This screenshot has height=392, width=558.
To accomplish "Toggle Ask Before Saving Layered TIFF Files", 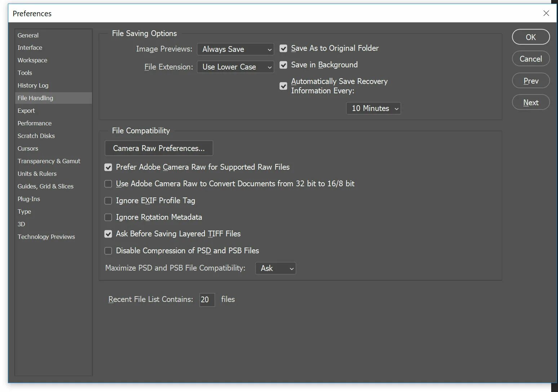I will (108, 234).
